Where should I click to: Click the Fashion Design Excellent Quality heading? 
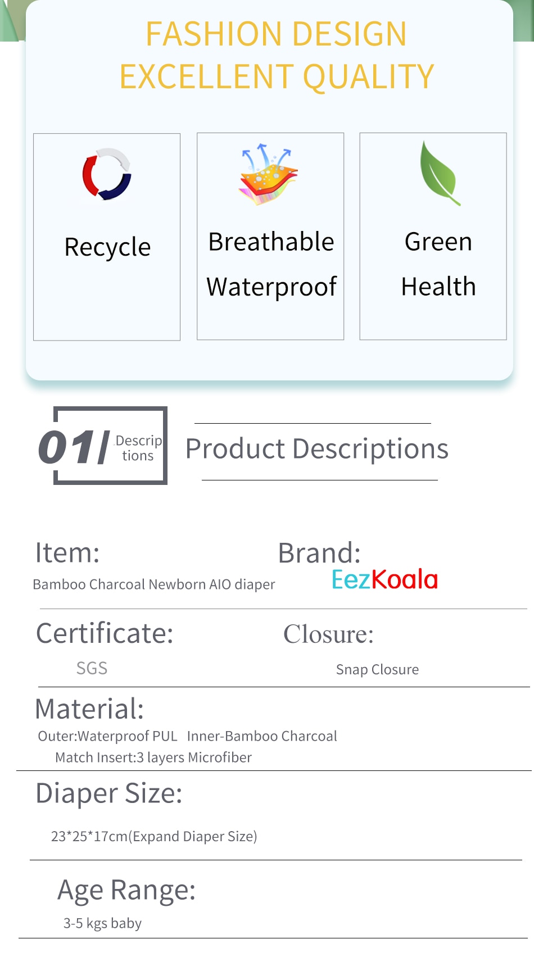277,55
